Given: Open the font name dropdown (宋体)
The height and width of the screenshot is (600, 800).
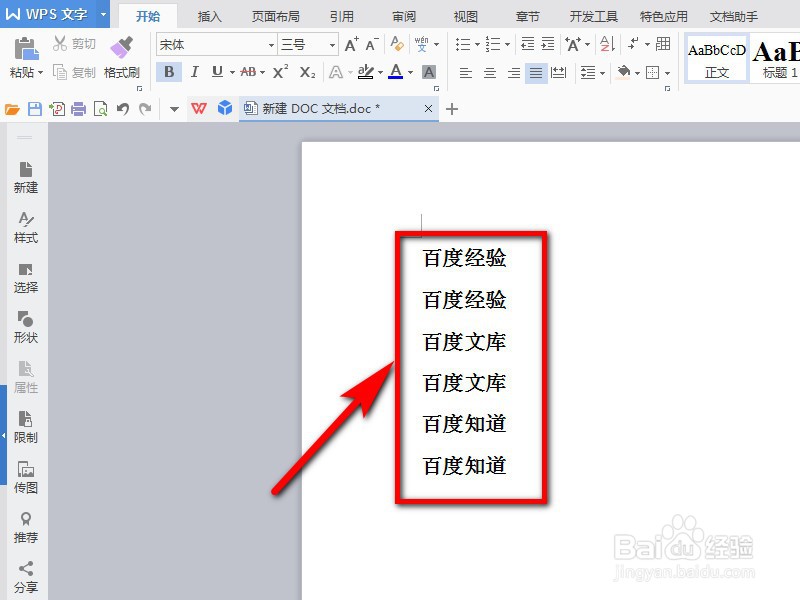Looking at the screenshot, I should tap(271, 45).
